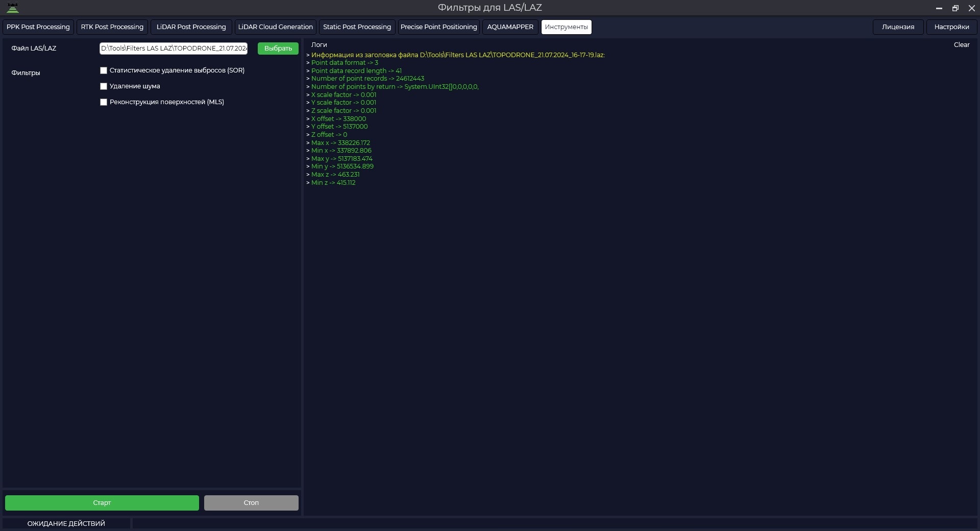The width and height of the screenshot is (980, 531).
Task: Click the restore window icon
Action: pyautogui.click(x=955, y=8)
